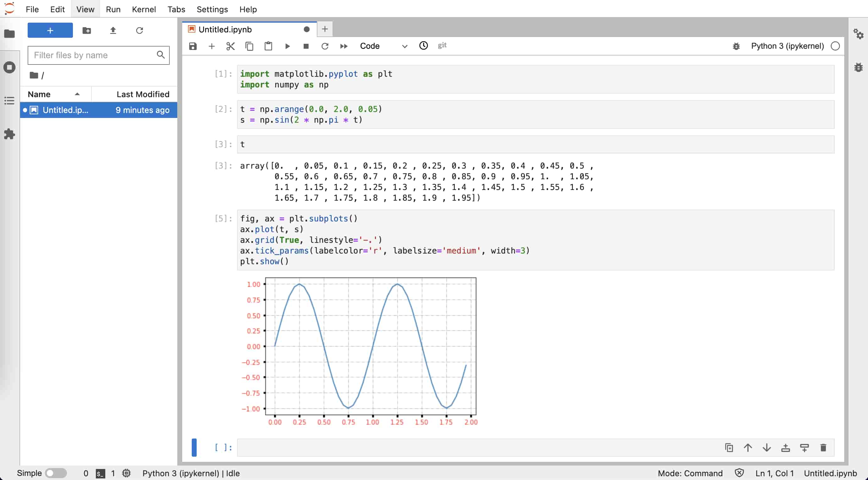Open the table of contents panel

(9, 101)
